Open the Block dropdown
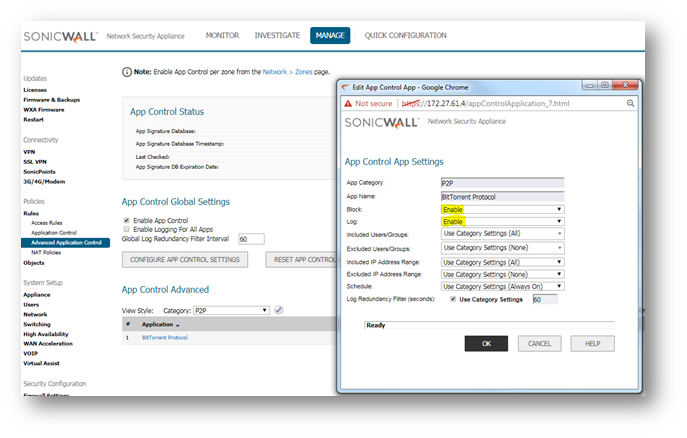This screenshot has width=687, height=438. (x=503, y=209)
